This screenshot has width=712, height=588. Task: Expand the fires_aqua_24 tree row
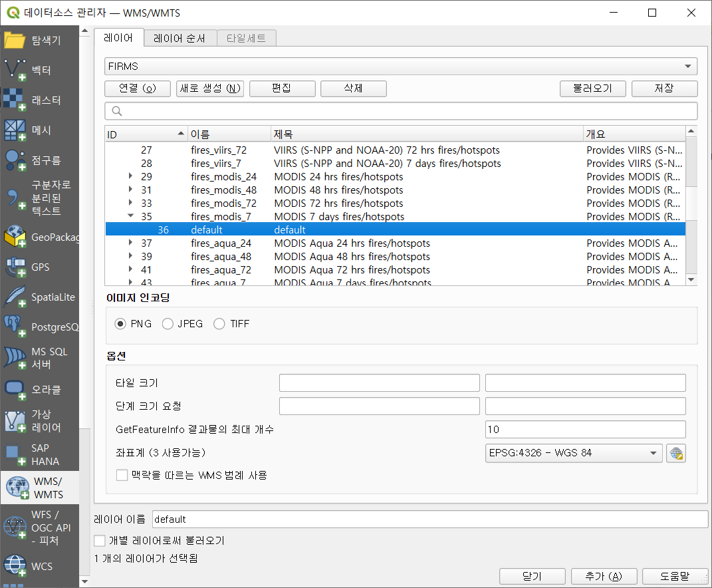click(x=130, y=243)
